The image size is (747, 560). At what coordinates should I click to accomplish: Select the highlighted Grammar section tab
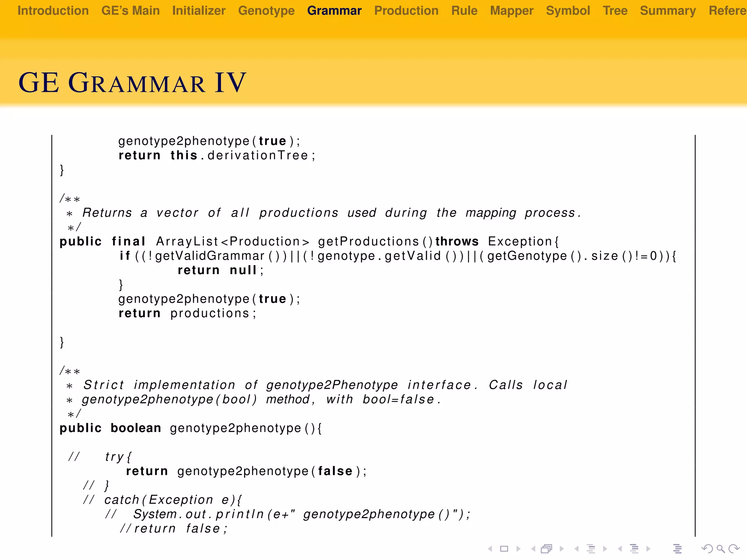point(334,11)
